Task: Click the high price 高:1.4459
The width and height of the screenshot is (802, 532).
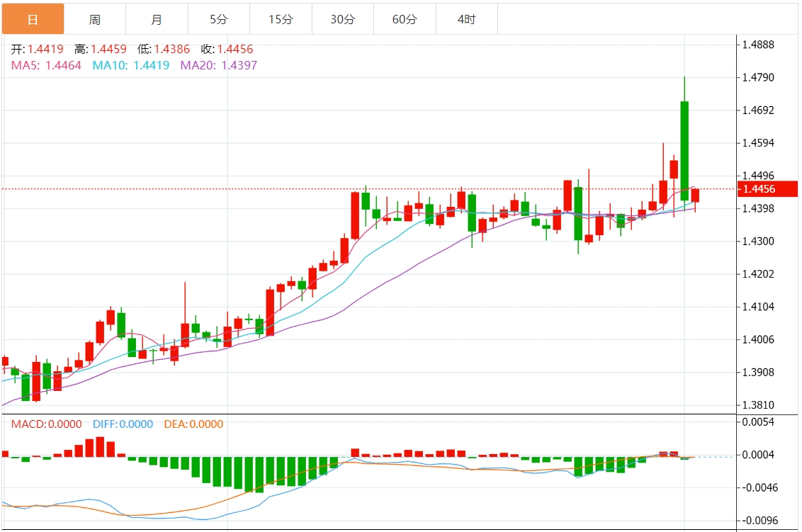Action: (x=101, y=49)
